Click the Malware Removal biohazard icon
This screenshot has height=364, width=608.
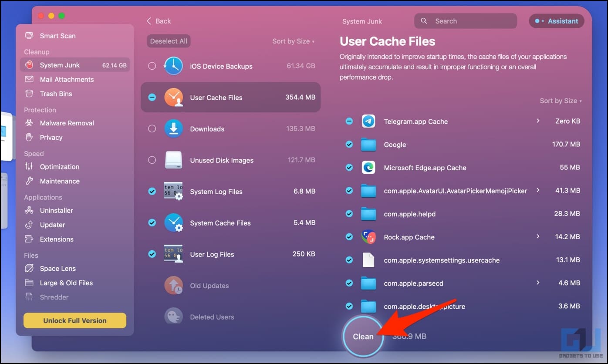[29, 123]
